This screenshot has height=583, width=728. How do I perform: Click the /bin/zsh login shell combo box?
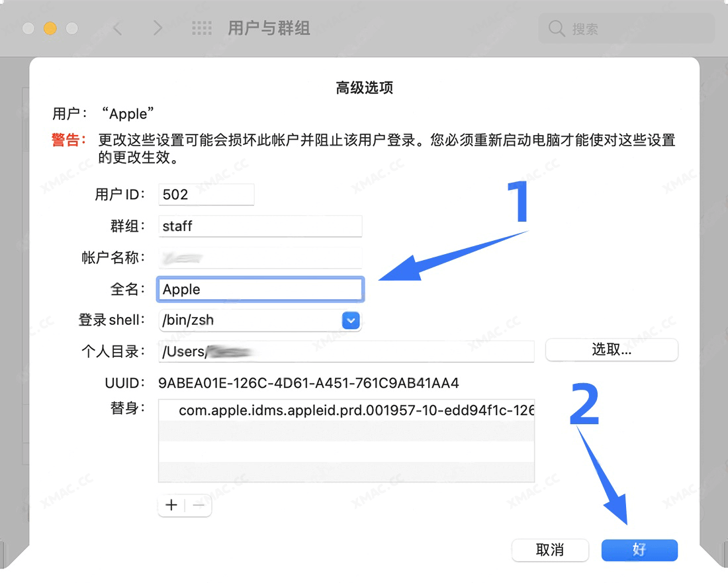[x=250, y=321]
